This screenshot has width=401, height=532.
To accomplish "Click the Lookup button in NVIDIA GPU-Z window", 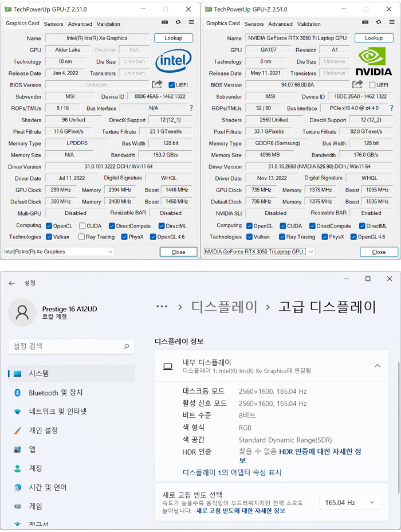I will pos(374,38).
